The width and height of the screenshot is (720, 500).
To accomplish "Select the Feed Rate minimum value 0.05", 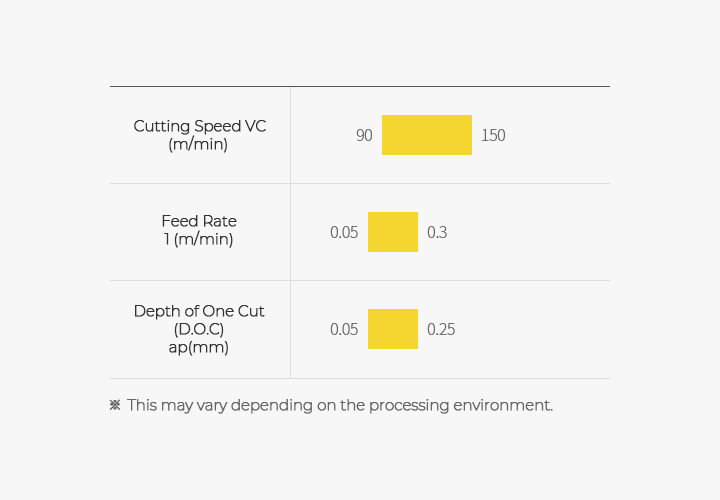I will point(344,232).
